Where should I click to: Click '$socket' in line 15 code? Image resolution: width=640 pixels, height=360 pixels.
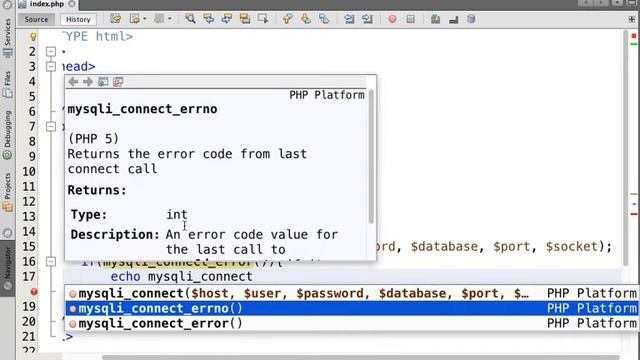pos(572,247)
